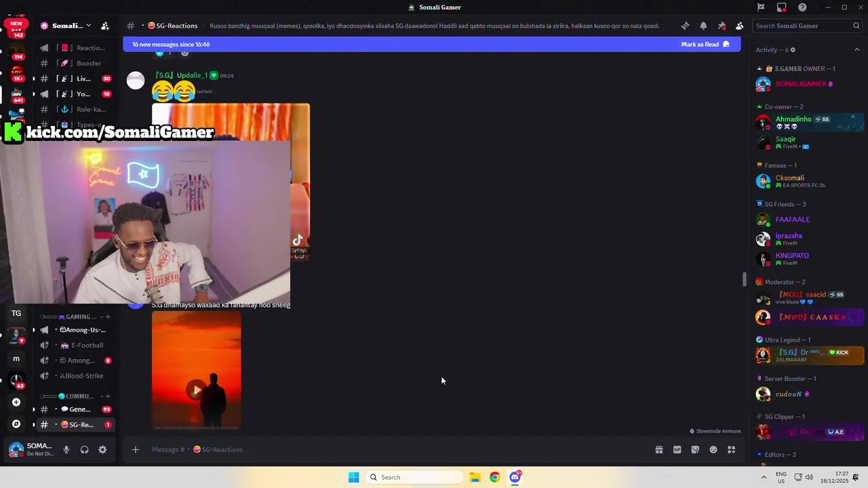868x488 pixels.
Task: Open the server with 63 unread badge
Action: (16, 380)
